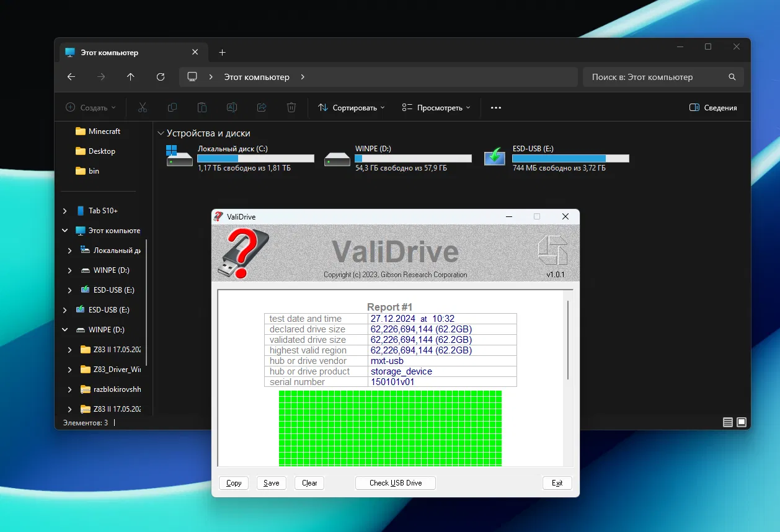Open the Сортировать dropdown
The width and height of the screenshot is (780, 532).
pyautogui.click(x=351, y=107)
